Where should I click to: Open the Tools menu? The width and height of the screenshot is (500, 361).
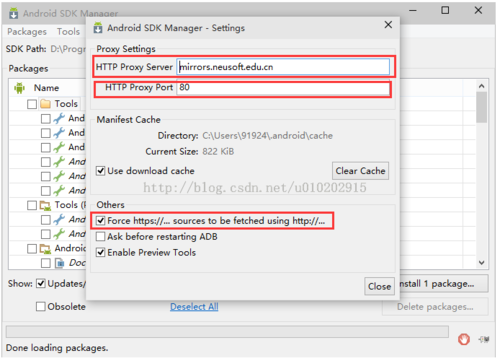click(68, 32)
